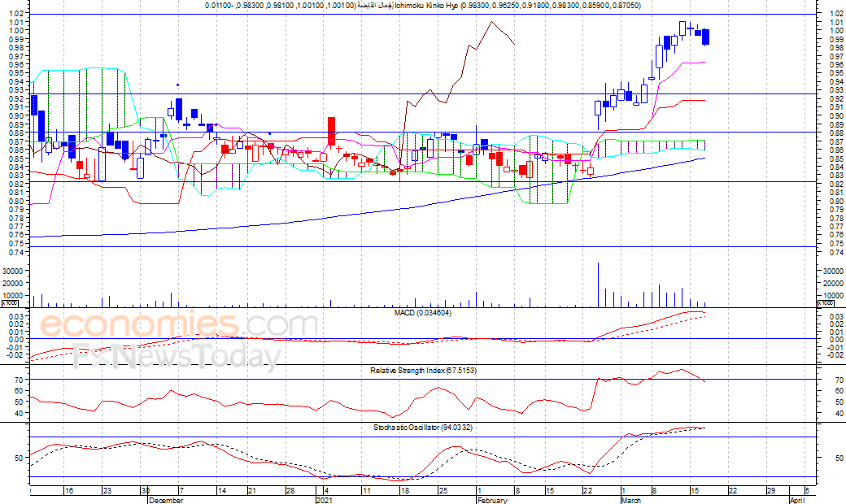Click the 16 date label in November
This screenshot has height=504, width=846.
point(68,490)
